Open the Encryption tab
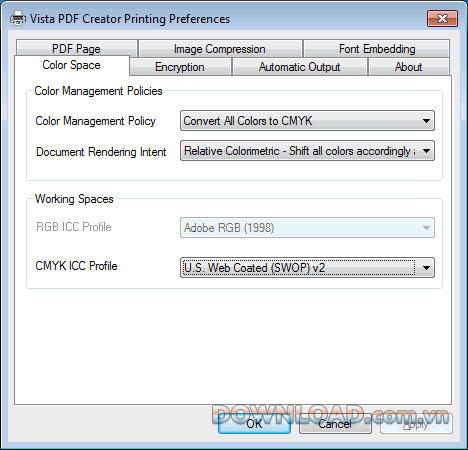Image resolution: width=468 pixels, height=450 pixels. pyautogui.click(x=180, y=67)
